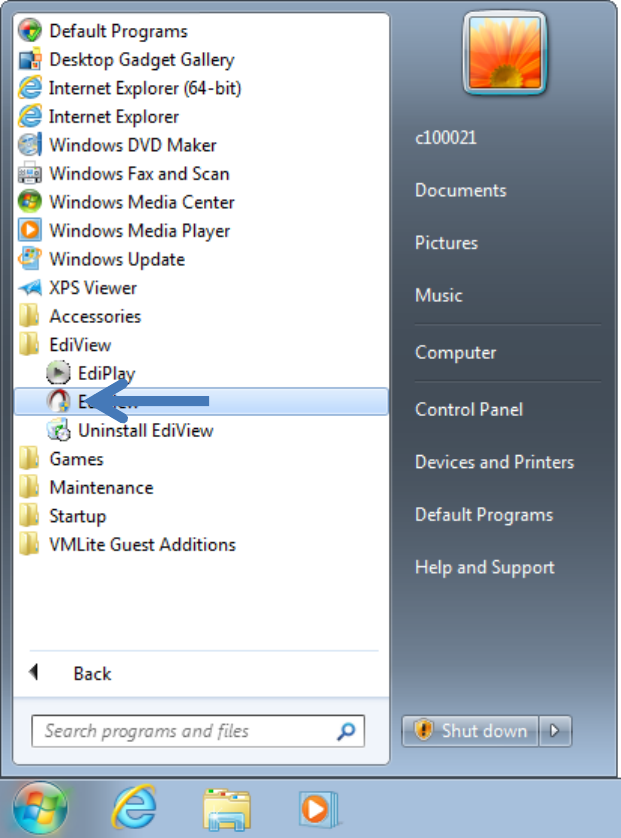Viewport: 621px width, 838px height.
Task: Open the Shut down options arrow
Action: [x=555, y=731]
